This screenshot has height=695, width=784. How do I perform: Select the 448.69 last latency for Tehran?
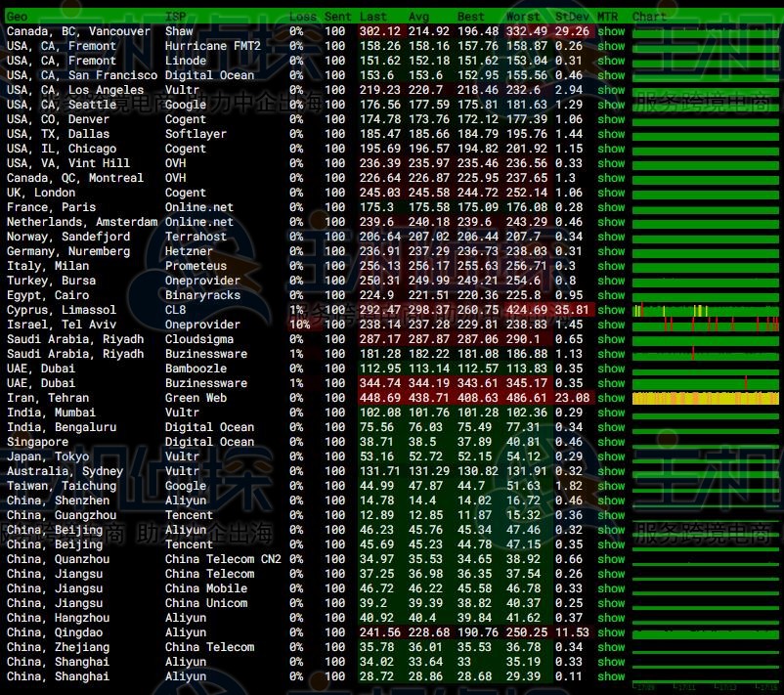point(380,398)
